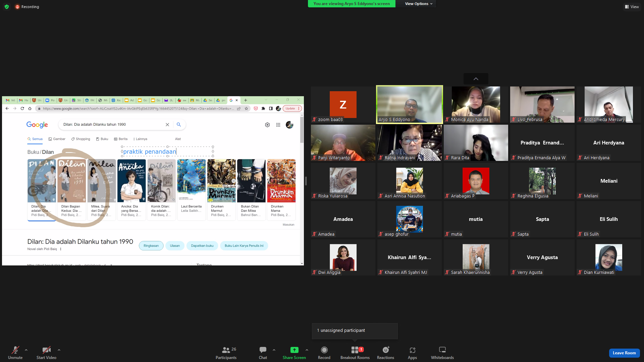Click the Ringkasan chip

click(x=151, y=246)
